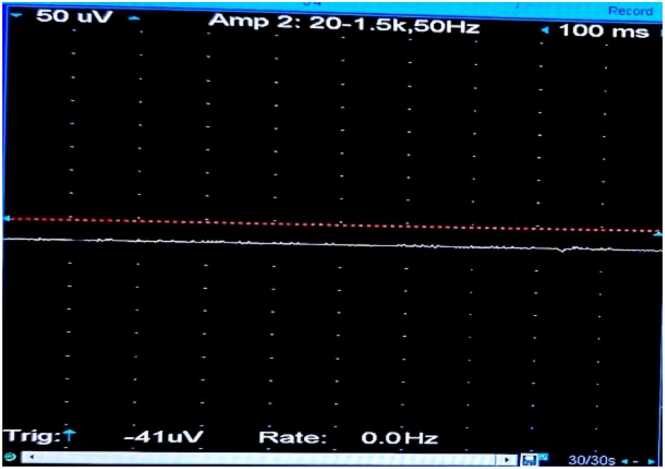Click the down arrow left of 50 uV
The image size is (665, 469).
tap(16, 15)
